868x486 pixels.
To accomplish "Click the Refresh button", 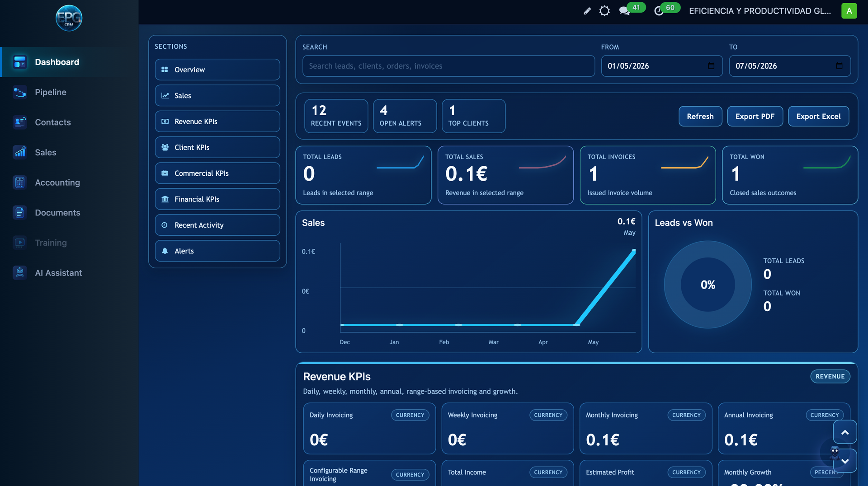I will tap(700, 116).
